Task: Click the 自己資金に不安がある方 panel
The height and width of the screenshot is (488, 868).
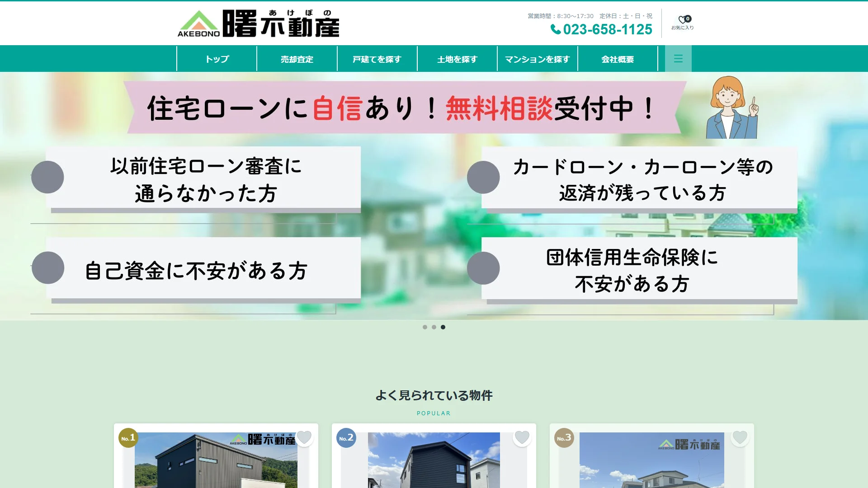Action: click(x=203, y=270)
